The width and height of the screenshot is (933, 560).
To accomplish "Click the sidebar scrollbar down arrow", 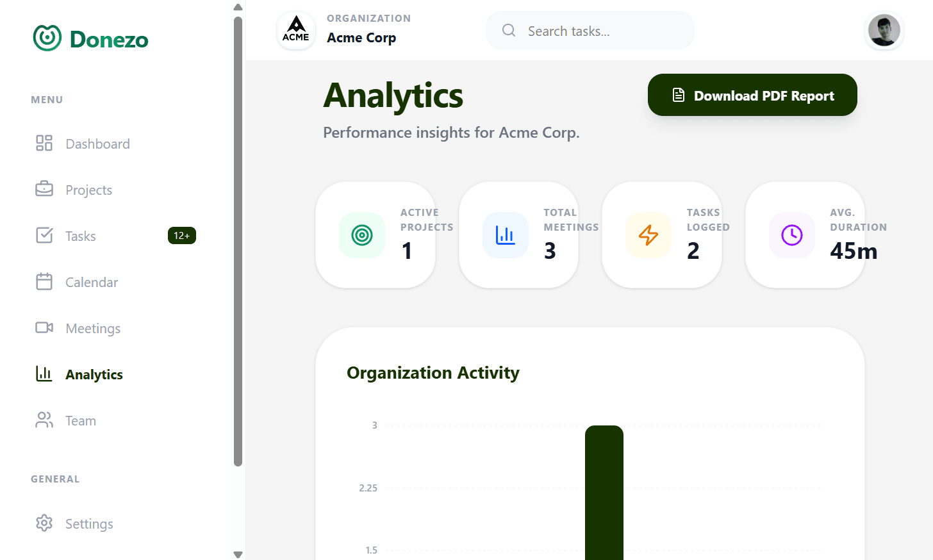I will point(238,554).
